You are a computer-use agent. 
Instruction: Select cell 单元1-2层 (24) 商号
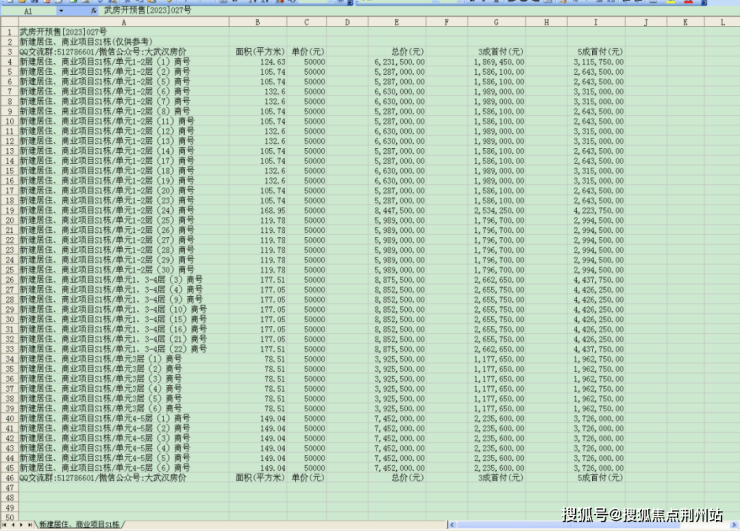124,211
